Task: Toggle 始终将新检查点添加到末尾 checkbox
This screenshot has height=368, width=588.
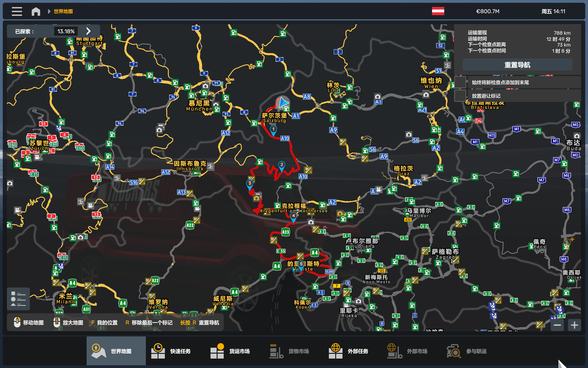Action: (460, 82)
